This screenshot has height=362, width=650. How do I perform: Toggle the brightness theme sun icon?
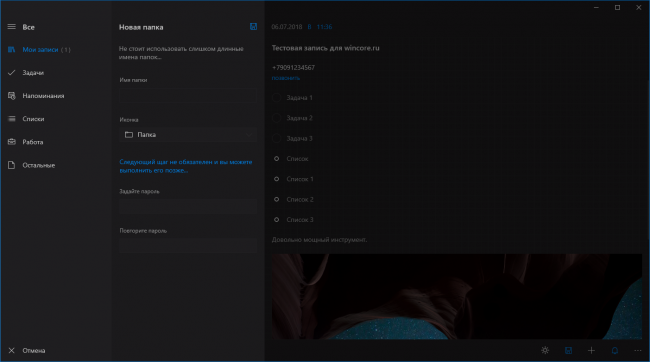pyautogui.click(x=545, y=350)
